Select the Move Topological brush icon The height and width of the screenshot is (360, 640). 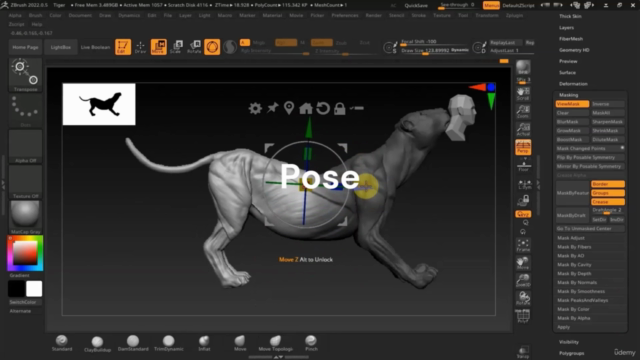click(276, 343)
